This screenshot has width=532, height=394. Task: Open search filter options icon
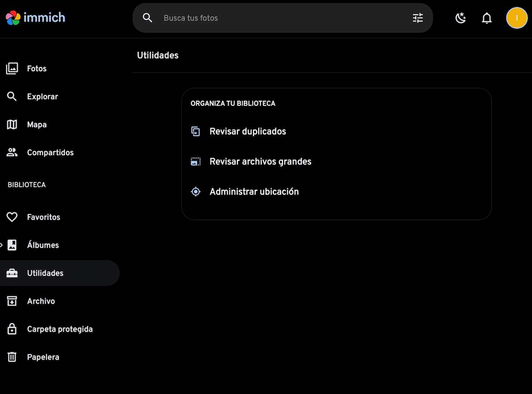418,18
